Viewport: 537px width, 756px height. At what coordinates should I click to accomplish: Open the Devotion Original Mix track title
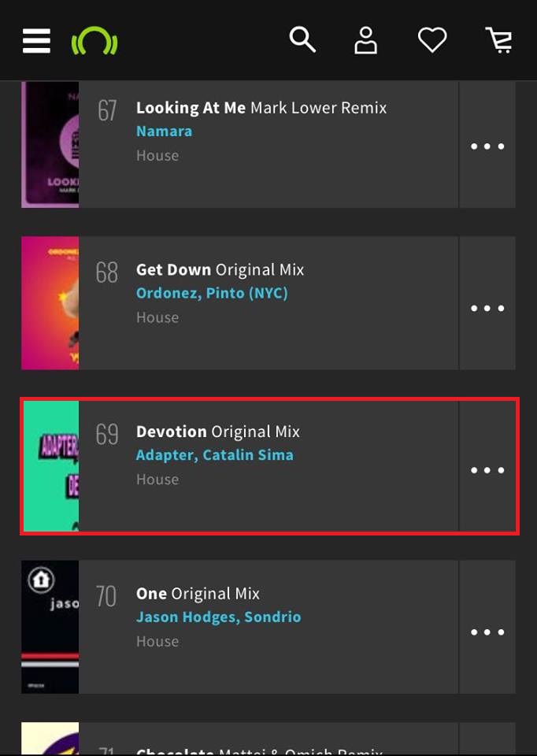(x=217, y=432)
